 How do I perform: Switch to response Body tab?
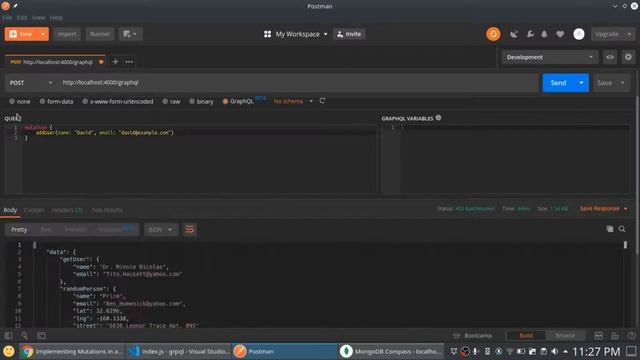pos(10,210)
